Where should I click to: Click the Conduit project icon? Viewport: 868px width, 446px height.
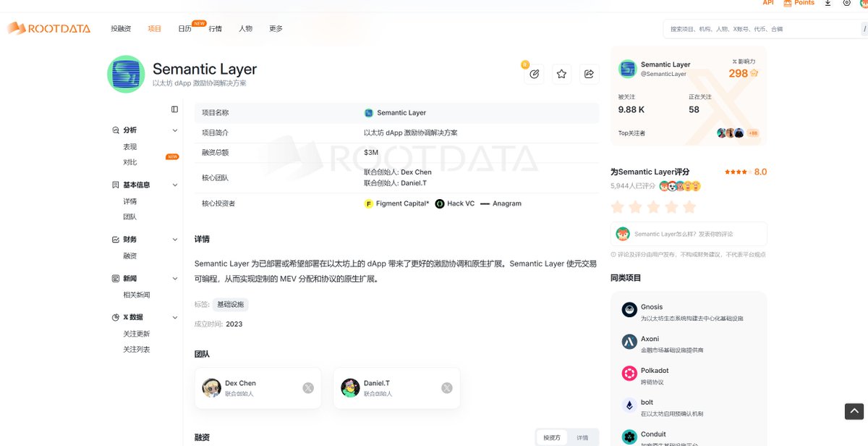629,437
